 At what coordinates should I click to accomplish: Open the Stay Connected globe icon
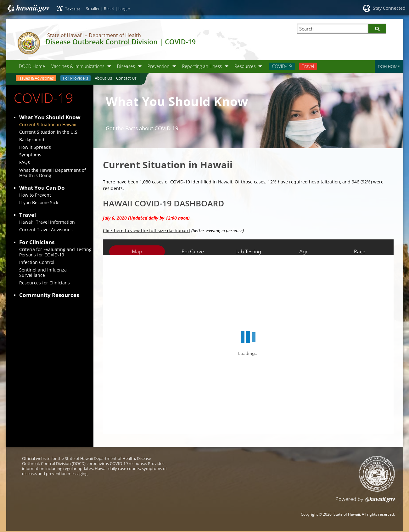(x=367, y=8)
